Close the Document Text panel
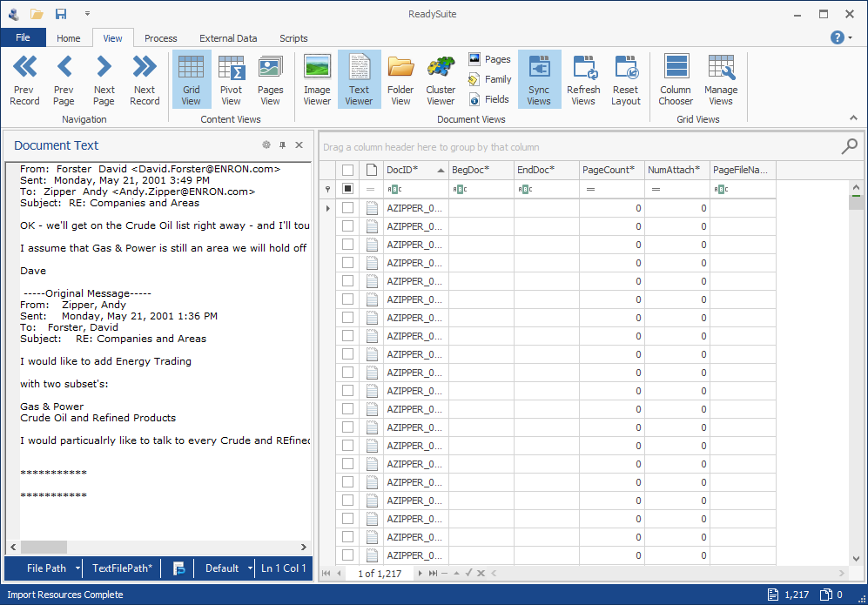Image resolution: width=868 pixels, height=605 pixels. [299, 145]
